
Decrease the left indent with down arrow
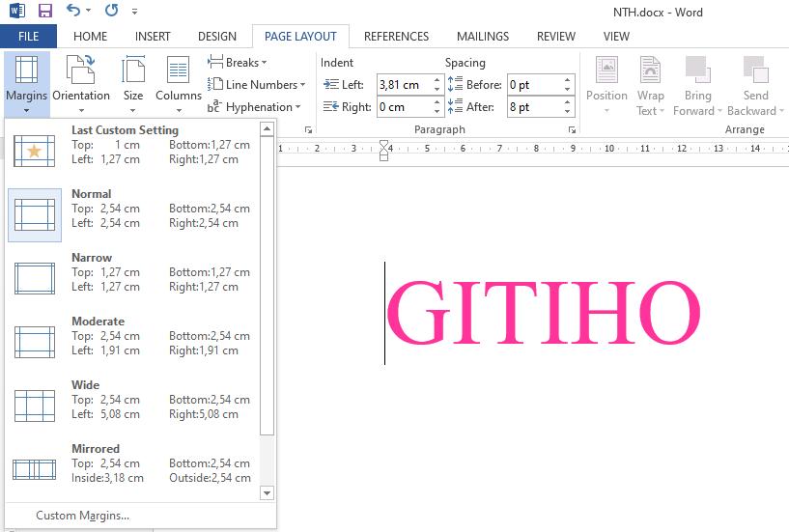pyautogui.click(x=437, y=90)
